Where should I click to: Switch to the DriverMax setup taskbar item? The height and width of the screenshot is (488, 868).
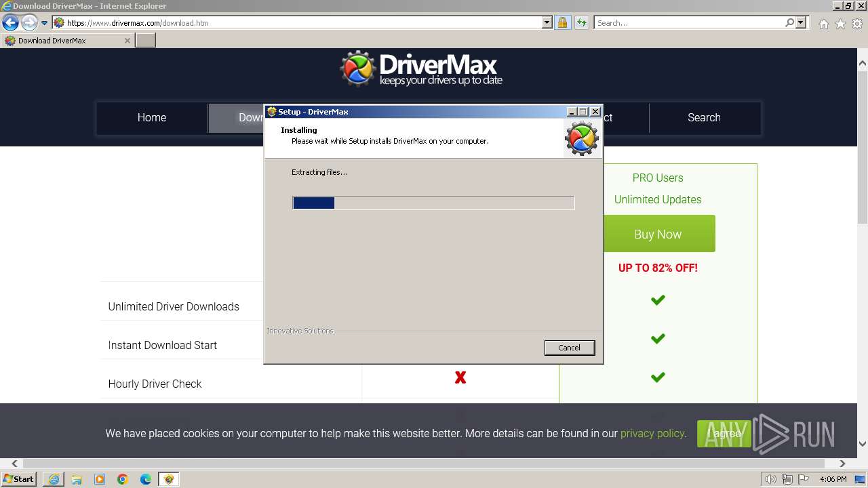(169, 479)
